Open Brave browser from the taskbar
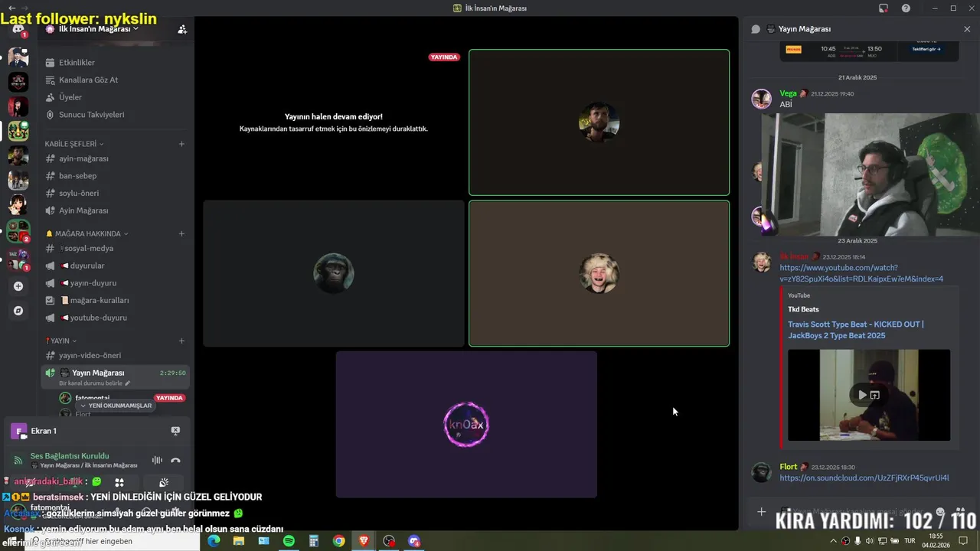The width and height of the screenshot is (980, 551). 364,541
